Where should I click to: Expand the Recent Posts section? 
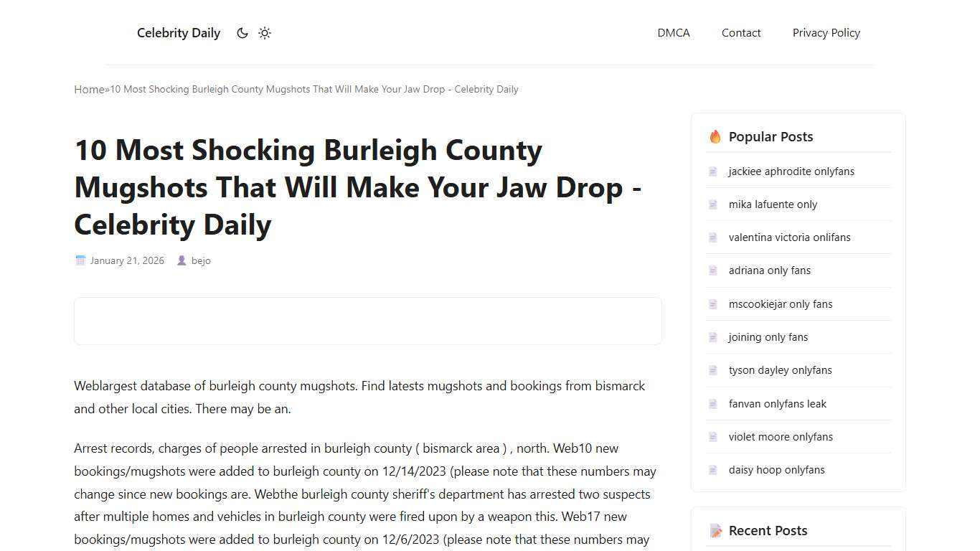(768, 530)
